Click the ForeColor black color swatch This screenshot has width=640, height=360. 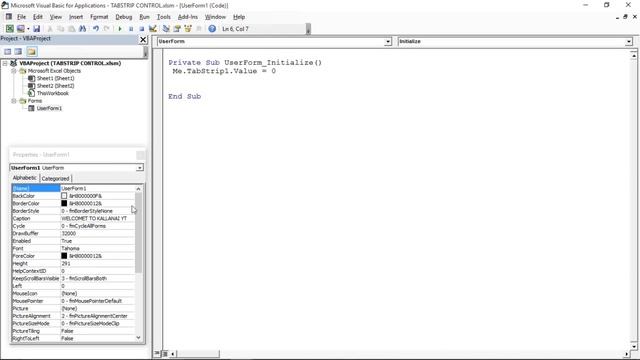tap(64, 256)
